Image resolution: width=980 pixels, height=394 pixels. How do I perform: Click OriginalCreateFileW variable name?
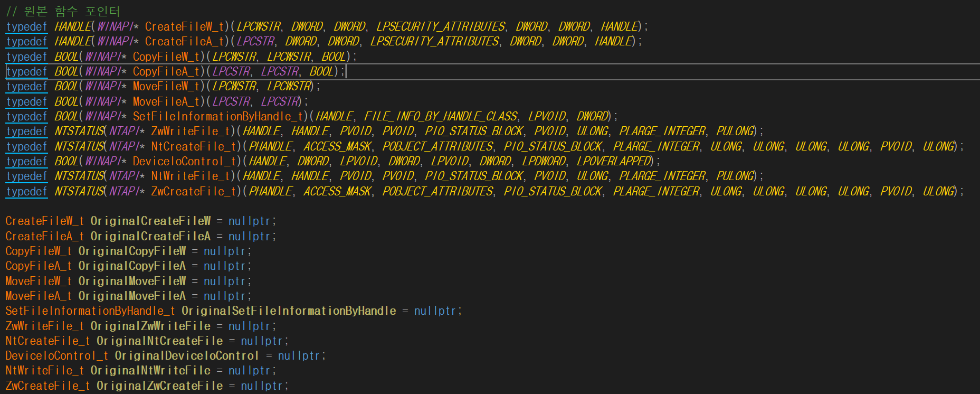[x=150, y=221]
